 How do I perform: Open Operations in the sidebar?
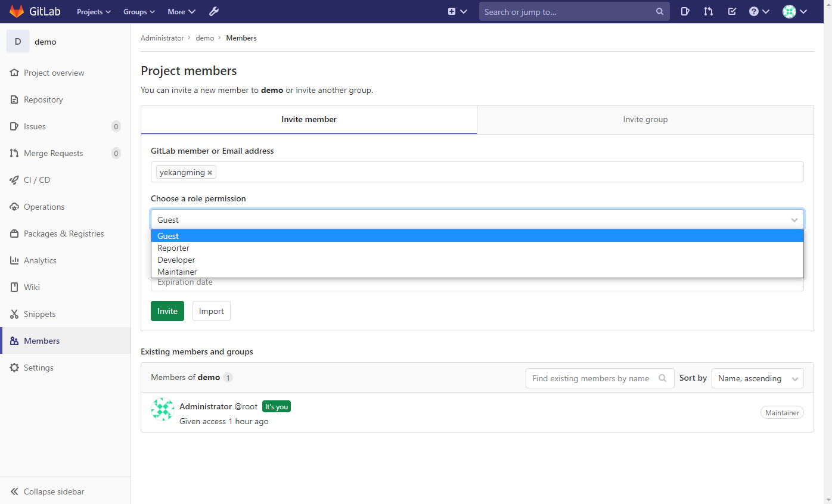pos(44,207)
